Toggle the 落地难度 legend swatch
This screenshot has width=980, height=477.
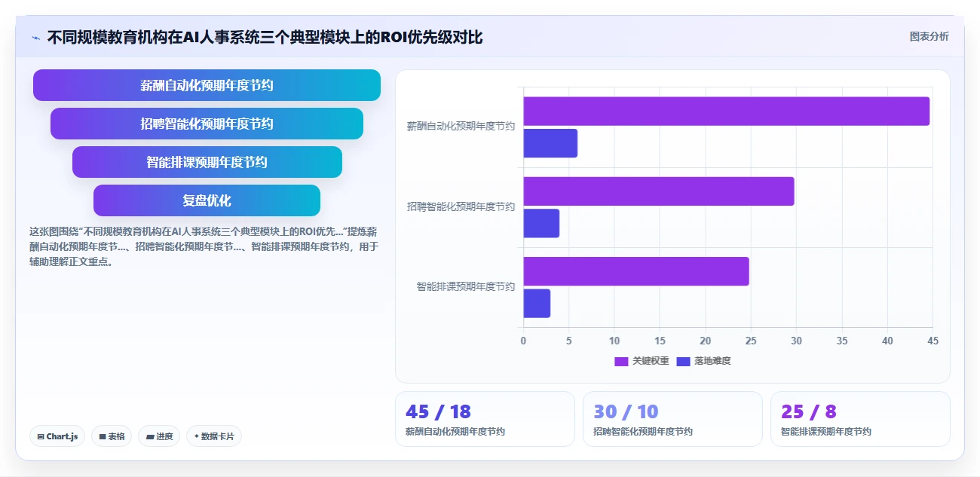tap(683, 361)
